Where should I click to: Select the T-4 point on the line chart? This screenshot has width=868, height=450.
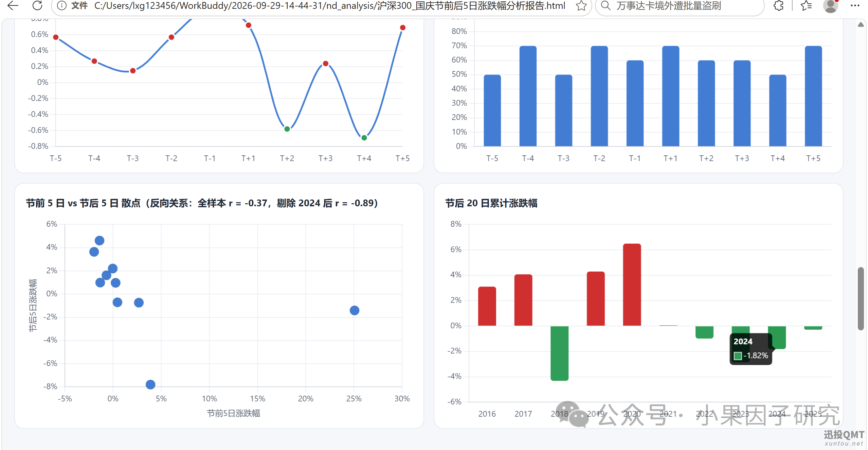(94, 61)
